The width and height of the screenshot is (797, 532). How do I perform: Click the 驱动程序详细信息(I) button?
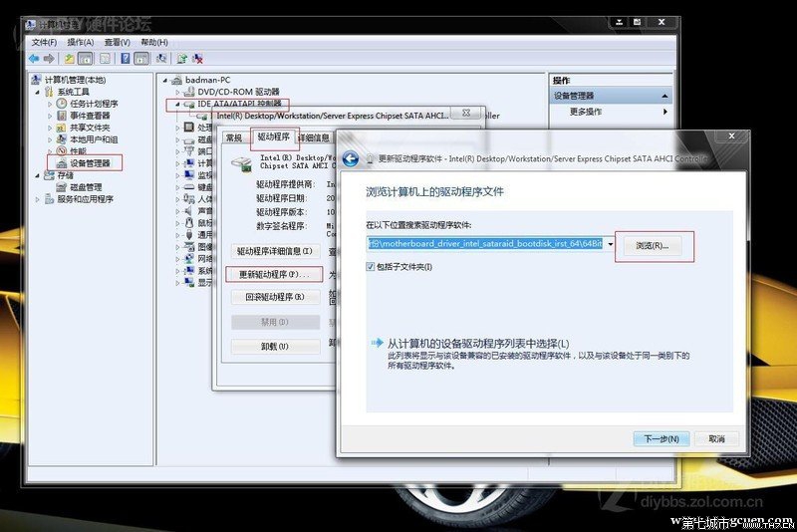(x=275, y=251)
